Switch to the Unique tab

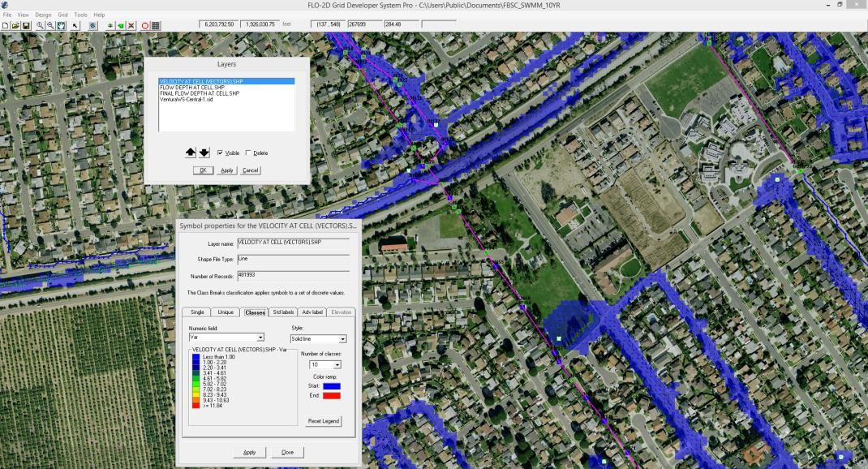[226, 312]
